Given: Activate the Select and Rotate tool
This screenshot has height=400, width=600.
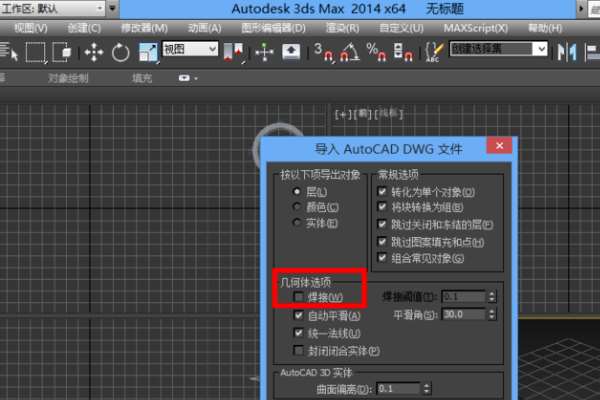Looking at the screenshot, I should [x=121, y=52].
